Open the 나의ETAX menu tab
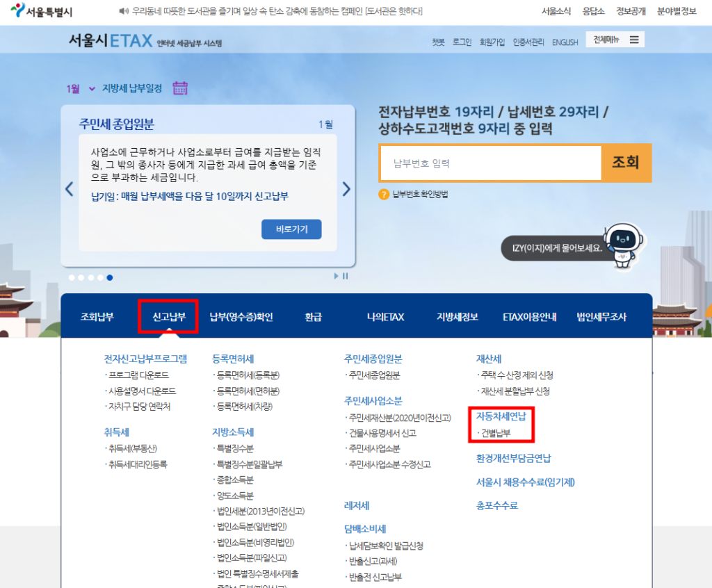 385,317
